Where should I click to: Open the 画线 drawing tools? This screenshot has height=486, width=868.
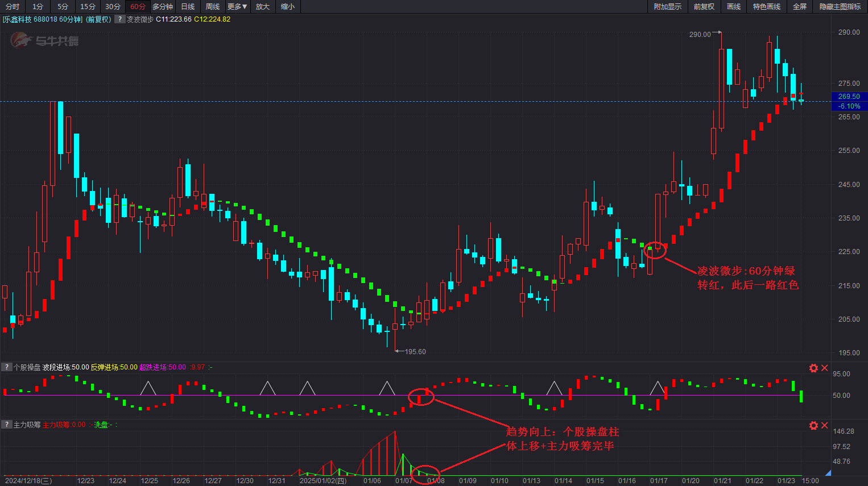[734, 7]
